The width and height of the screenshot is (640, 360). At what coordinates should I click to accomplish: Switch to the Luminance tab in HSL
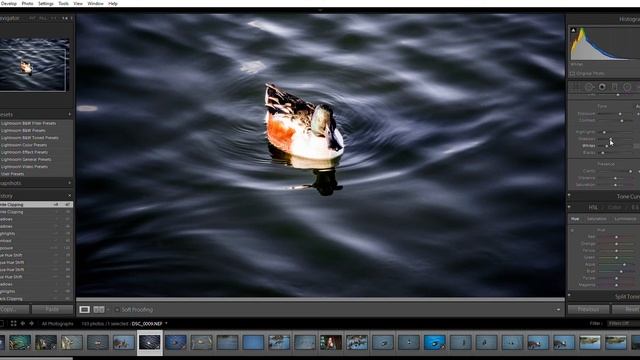tap(625, 219)
